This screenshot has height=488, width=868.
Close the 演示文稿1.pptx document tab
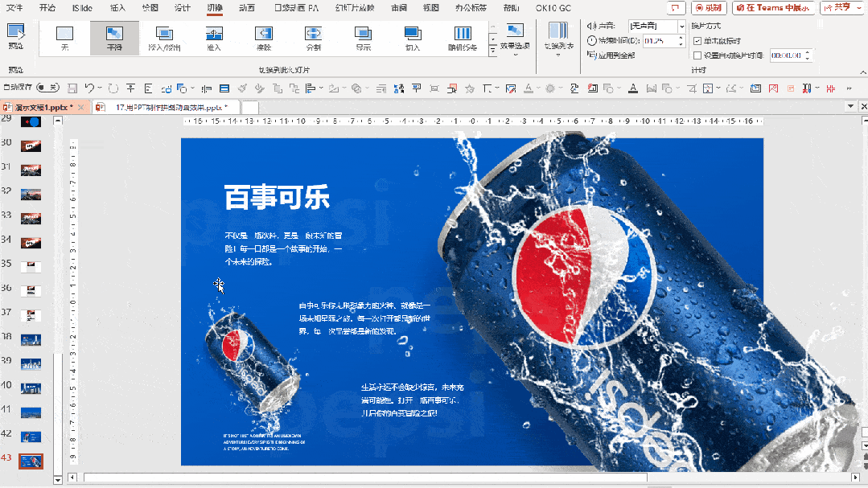tap(80, 108)
